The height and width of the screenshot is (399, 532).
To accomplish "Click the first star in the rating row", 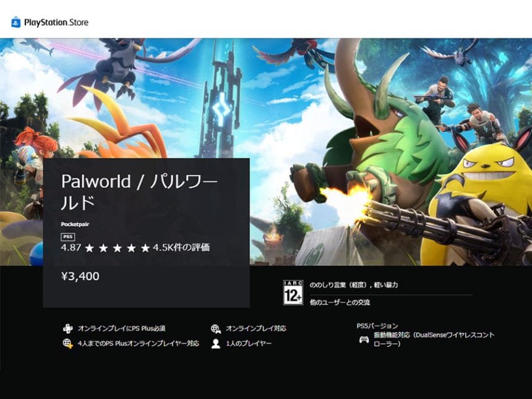I will [x=90, y=247].
